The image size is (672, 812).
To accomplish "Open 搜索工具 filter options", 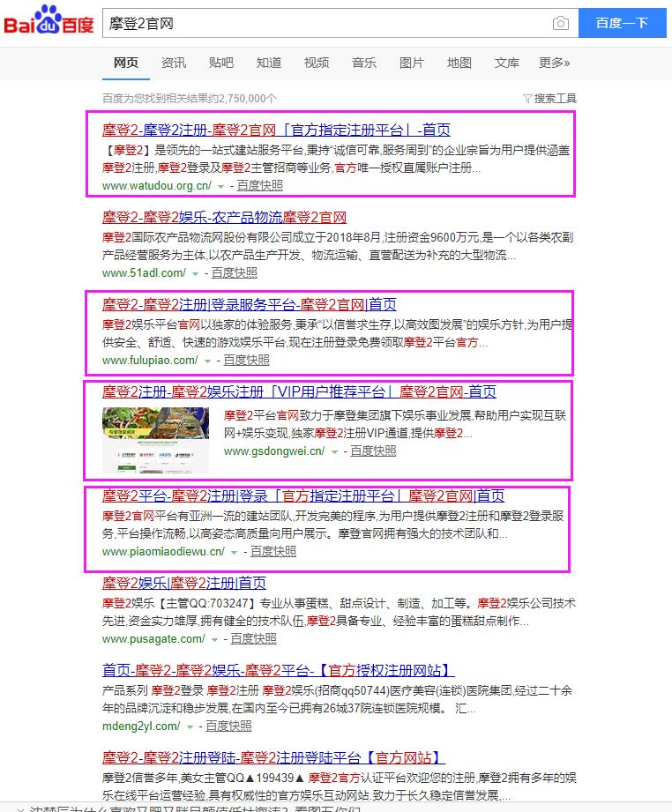I will [549, 99].
